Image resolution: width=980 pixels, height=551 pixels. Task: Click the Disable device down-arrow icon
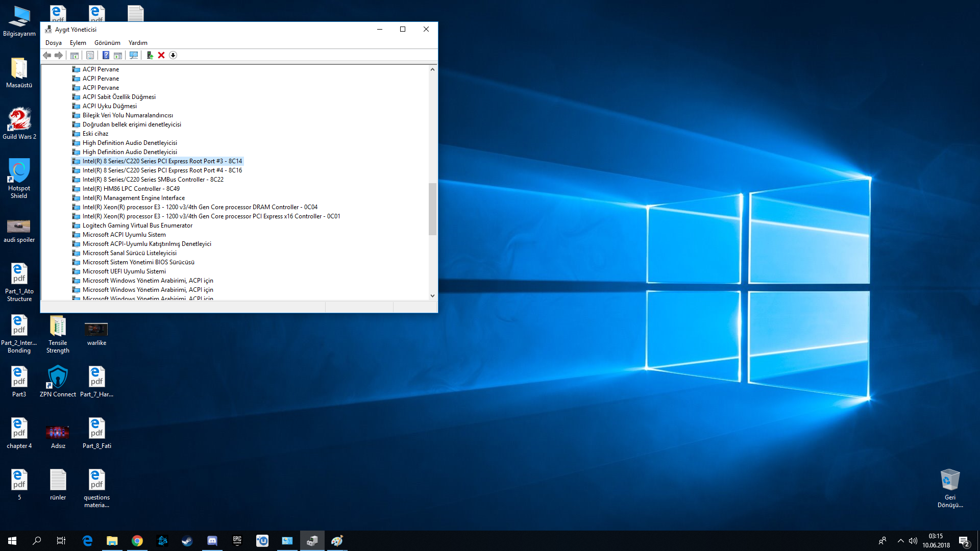pyautogui.click(x=173, y=55)
